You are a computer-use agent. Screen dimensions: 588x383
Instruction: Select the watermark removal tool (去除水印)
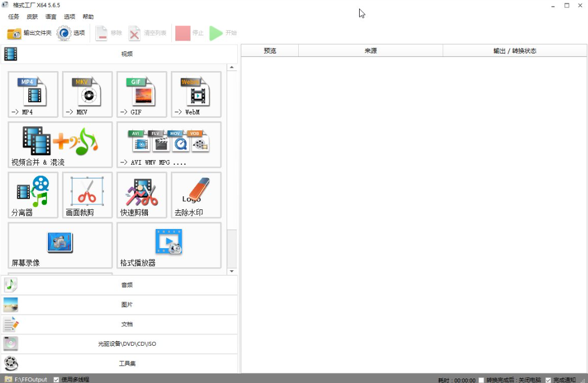pyautogui.click(x=196, y=195)
